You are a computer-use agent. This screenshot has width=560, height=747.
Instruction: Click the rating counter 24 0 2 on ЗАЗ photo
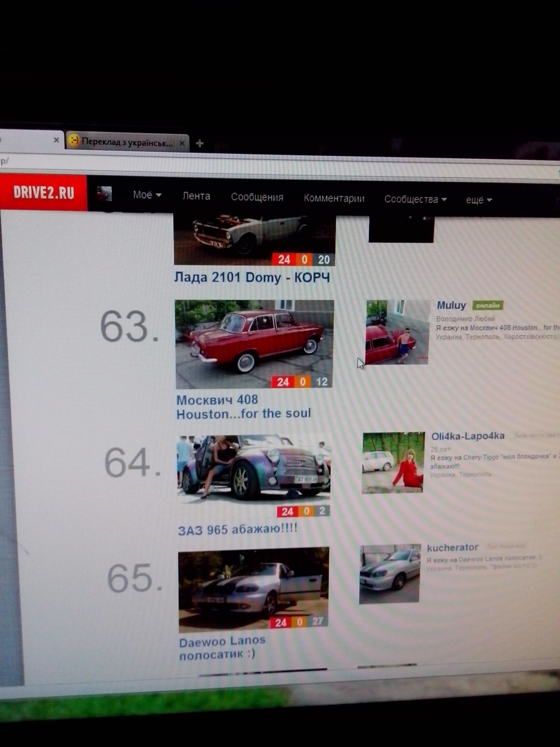pos(303,511)
